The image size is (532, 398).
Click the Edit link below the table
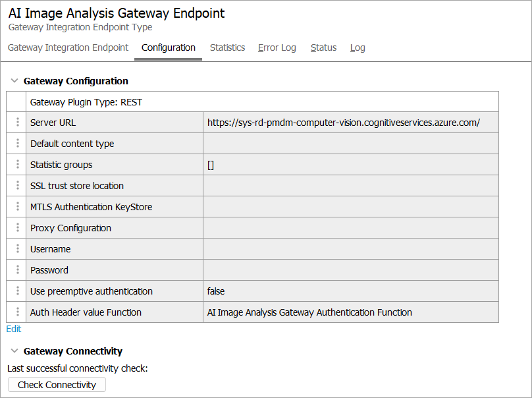14,329
